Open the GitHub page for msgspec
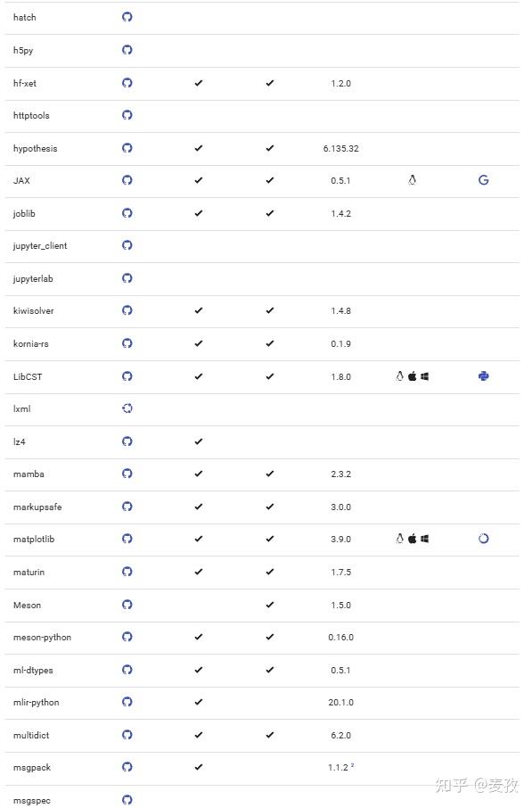The width and height of the screenshot is (532, 808). [127, 800]
